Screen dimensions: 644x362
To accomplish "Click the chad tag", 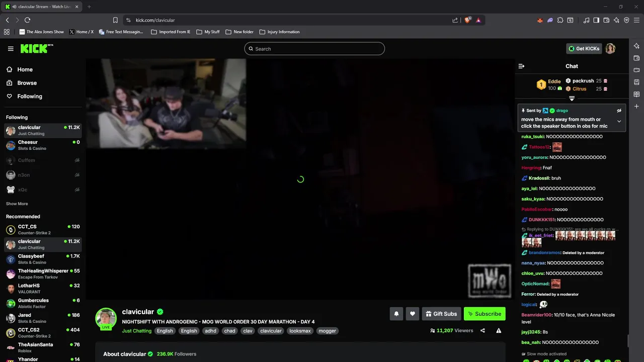I will (x=229, y=331).
